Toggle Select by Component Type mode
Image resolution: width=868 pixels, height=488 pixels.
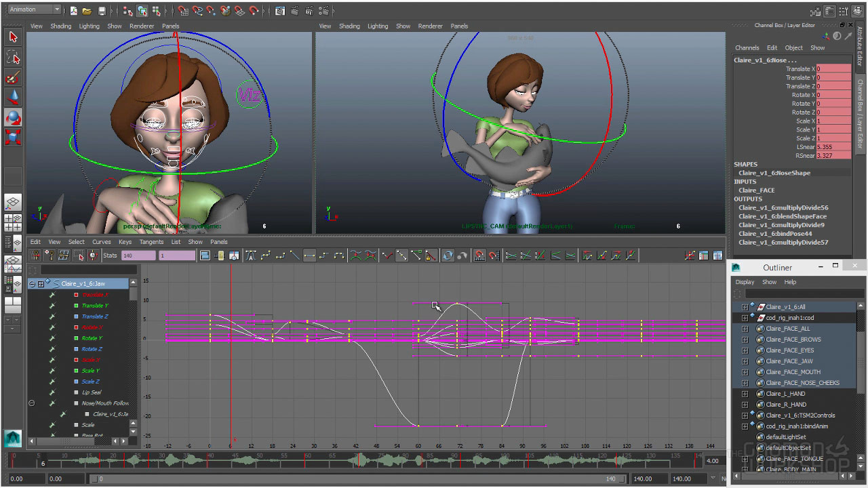tap(157, 11)
